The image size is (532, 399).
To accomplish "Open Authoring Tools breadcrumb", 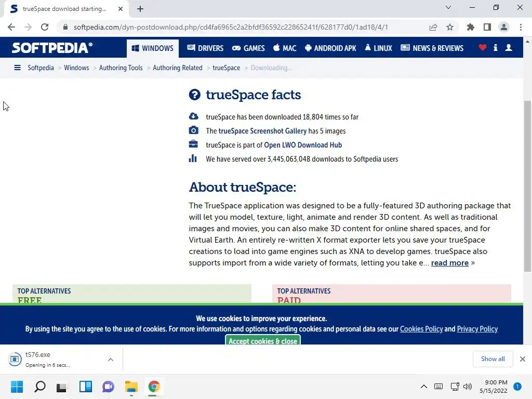I will tap(121, 68).
